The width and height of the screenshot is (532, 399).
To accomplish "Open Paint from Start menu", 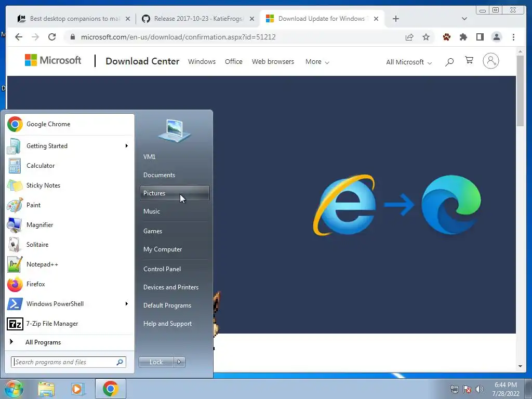I will point(70,205).
